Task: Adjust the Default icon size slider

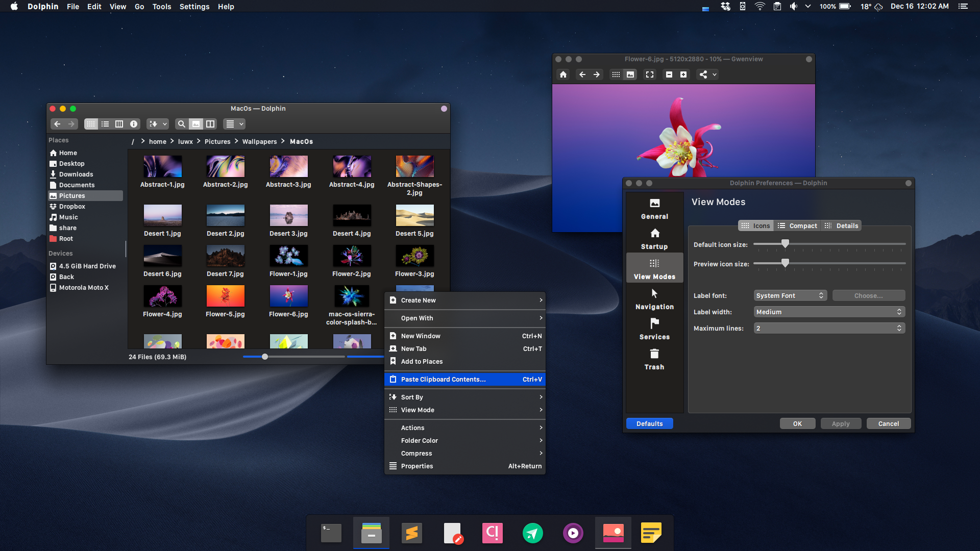Action: coord(785,244)
